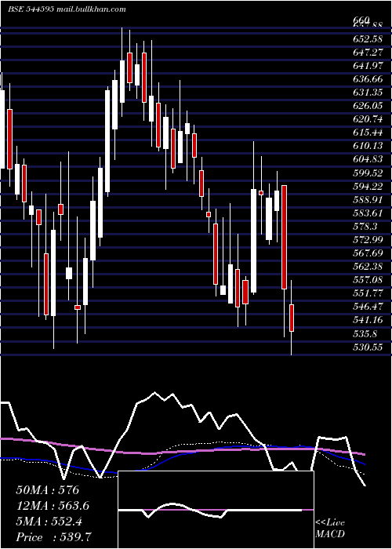392x549 pixels.
Task: Click the 572.99 price axis label
Action: 368,240
